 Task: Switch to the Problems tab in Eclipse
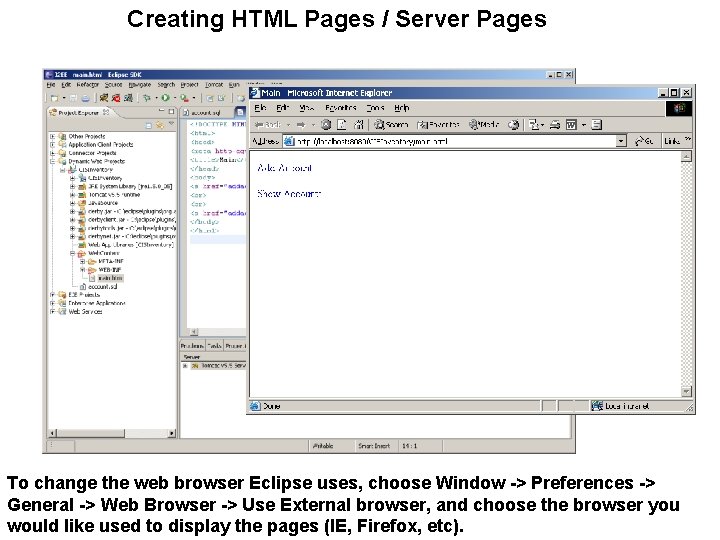(192, 346)
